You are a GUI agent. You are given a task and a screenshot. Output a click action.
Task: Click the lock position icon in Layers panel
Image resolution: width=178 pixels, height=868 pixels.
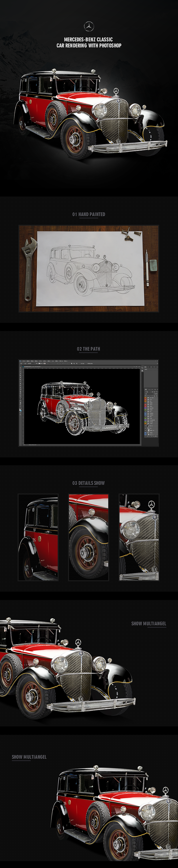pyautogui.click(x=151, y=396)
